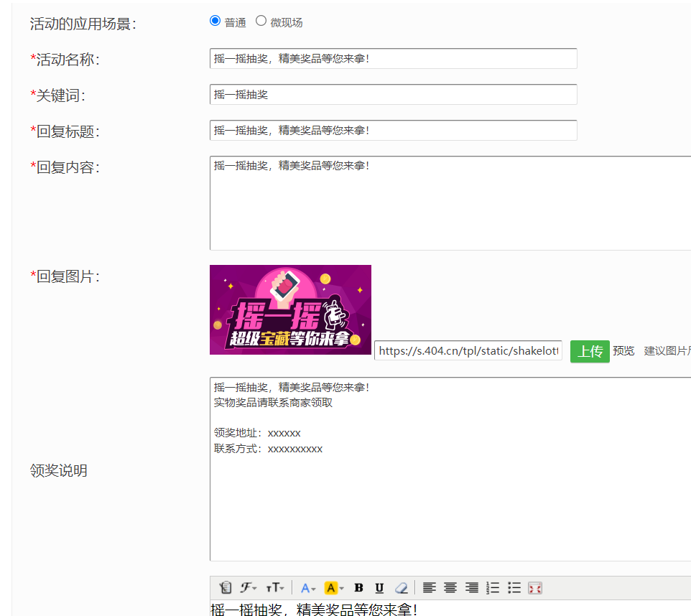
Task: Select the 普通 radio button
Action: point(215,21)
